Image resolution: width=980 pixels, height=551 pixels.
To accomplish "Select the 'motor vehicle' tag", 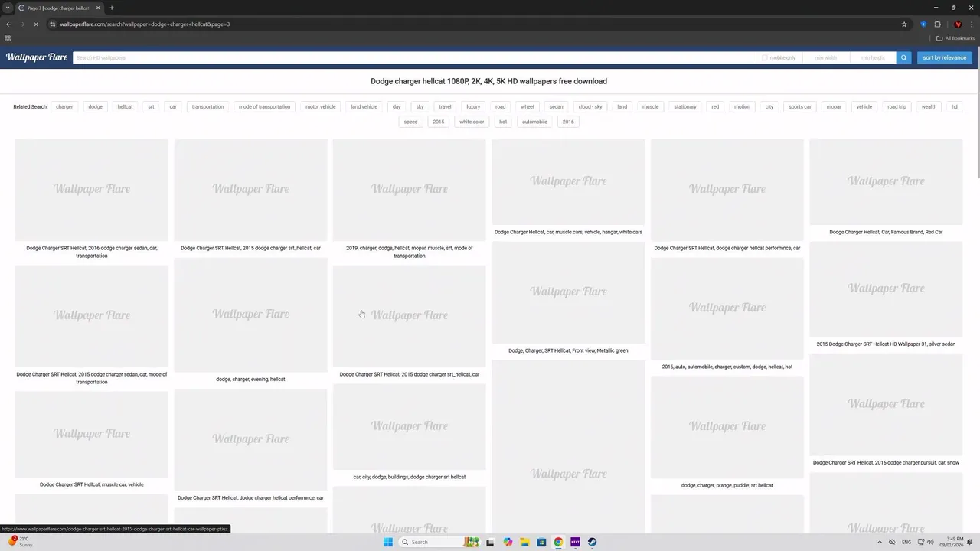I will click(x=321, y=106).
